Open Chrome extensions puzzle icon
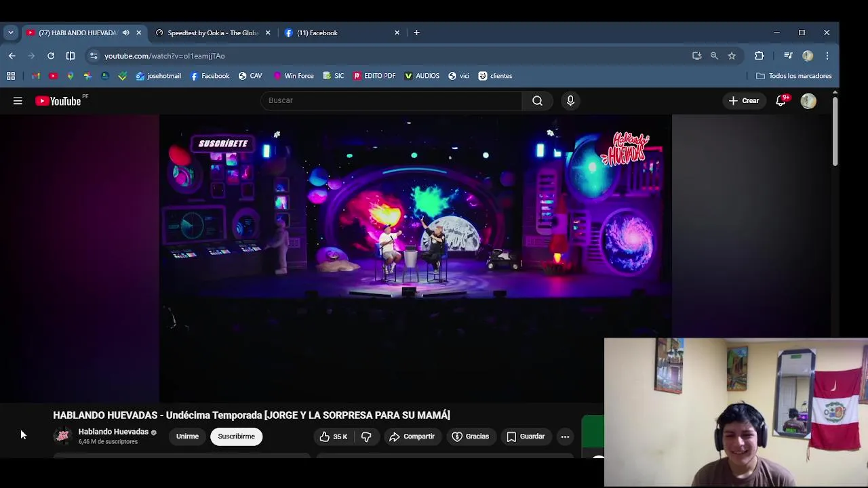Image resolution: width=868 pixels, height=488 pixels. (759, 56)
